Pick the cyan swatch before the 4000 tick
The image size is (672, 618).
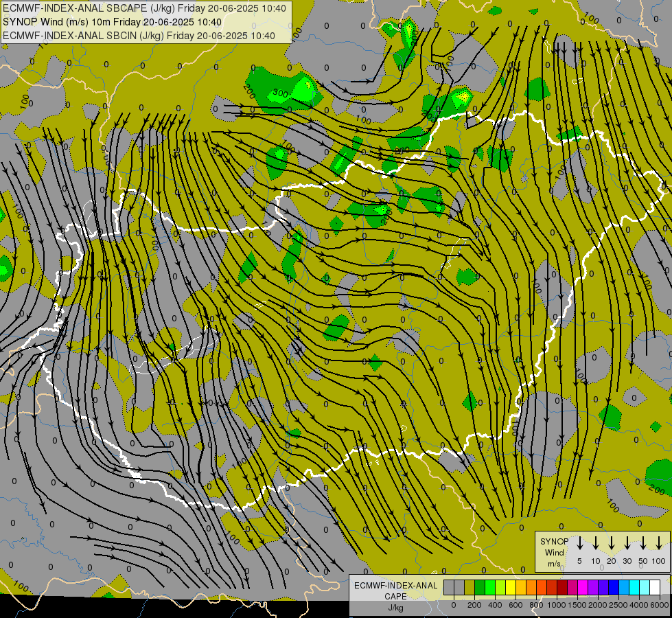coord(634,587)
